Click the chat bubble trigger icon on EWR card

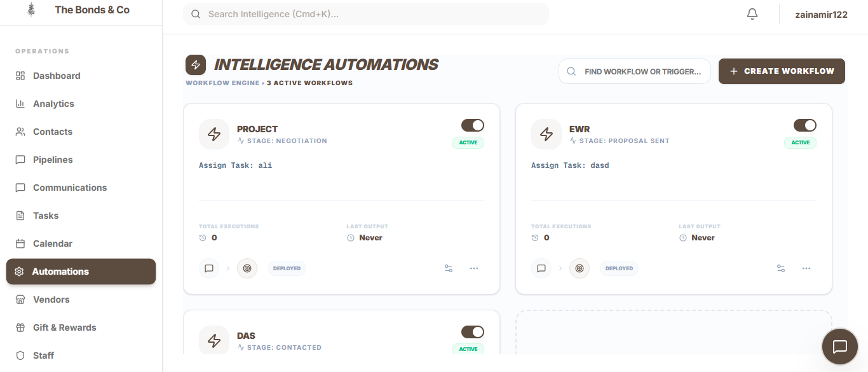[x=541, y=268]
